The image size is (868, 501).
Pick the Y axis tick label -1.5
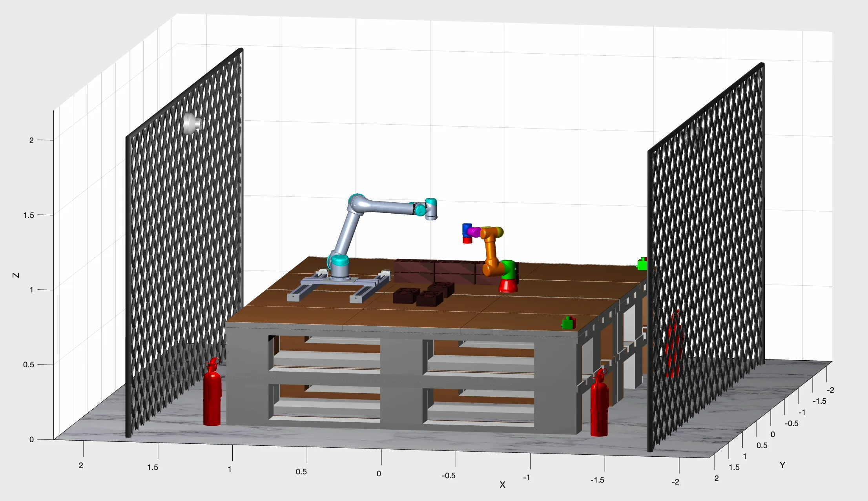(819, 401)
